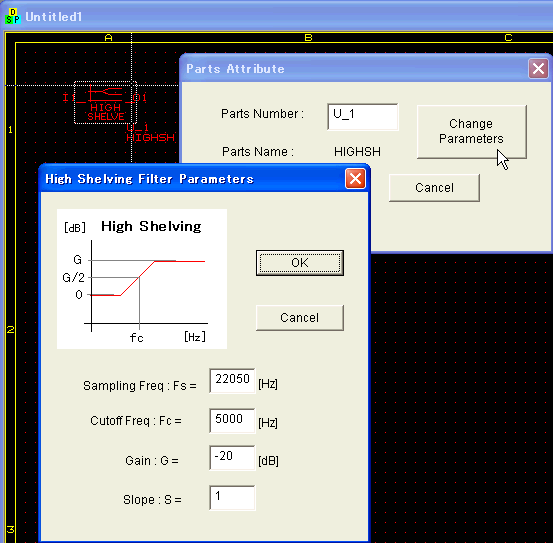Close the High Shelving Filter Parameters dialog
The width and height of the screenshot is (553, 543).
point(355,179)
